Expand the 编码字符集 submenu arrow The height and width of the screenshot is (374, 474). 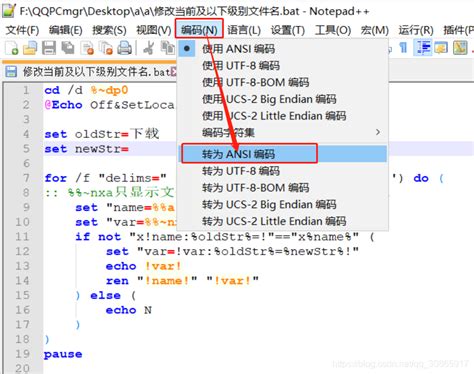click(378, 132)
